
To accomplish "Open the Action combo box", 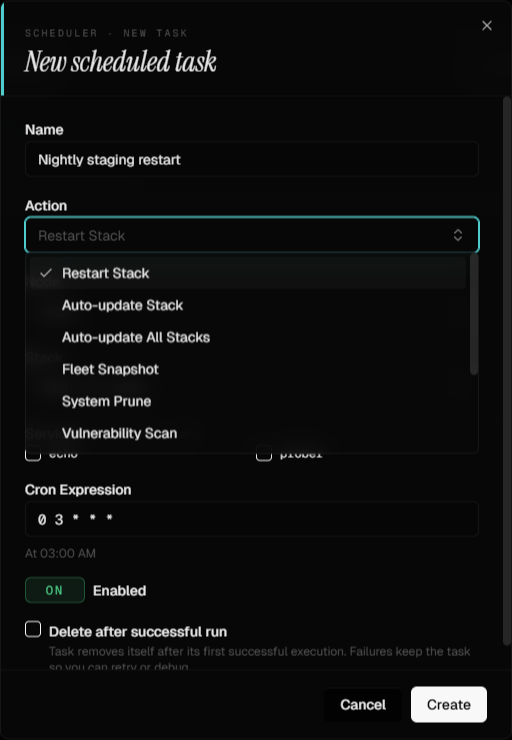I will 252,235.
